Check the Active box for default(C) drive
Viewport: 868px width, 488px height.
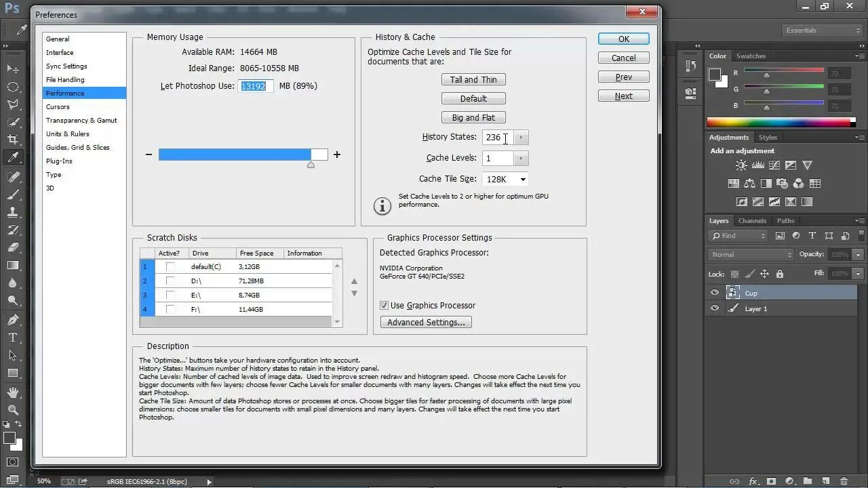pyautogui.click(x=170, y=267)
